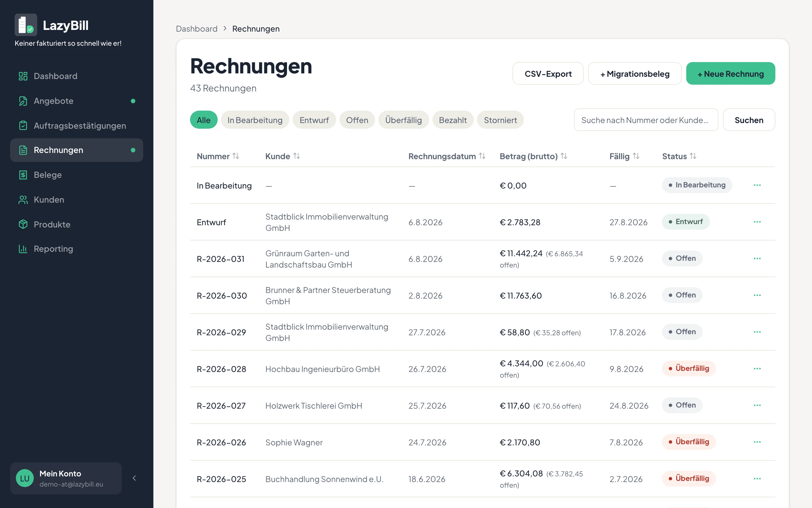The image size is (812, 508).
Task: Add a Migrationsbeleg
Action: coord(635,74)
